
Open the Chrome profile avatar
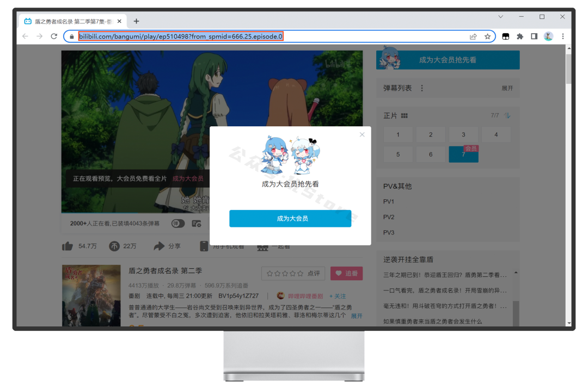[x=548, y=36]
